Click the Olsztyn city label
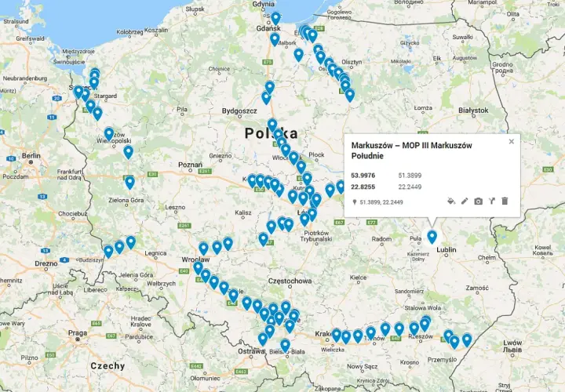Viewport: 565px width, 392px height. point(352,62)
